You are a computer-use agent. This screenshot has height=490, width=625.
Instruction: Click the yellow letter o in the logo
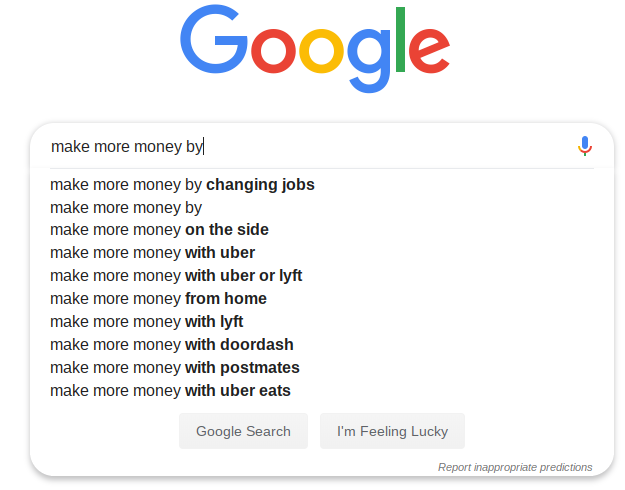pos(321,51)
